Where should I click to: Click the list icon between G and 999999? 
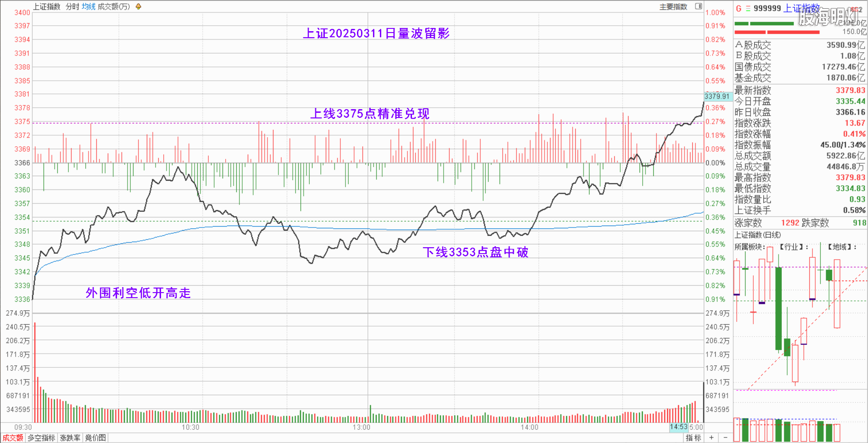click(x=748, y=8)
